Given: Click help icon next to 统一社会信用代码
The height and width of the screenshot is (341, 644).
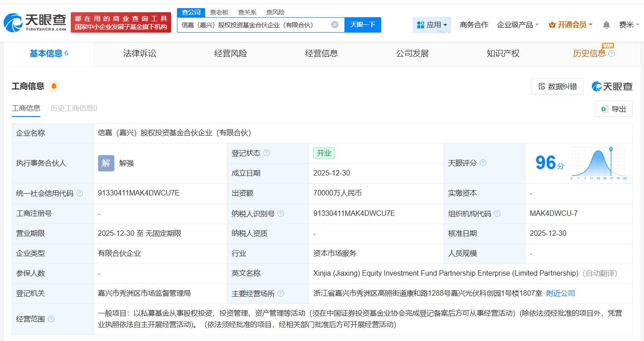Looking at the screenshot, I should (80, 194).
